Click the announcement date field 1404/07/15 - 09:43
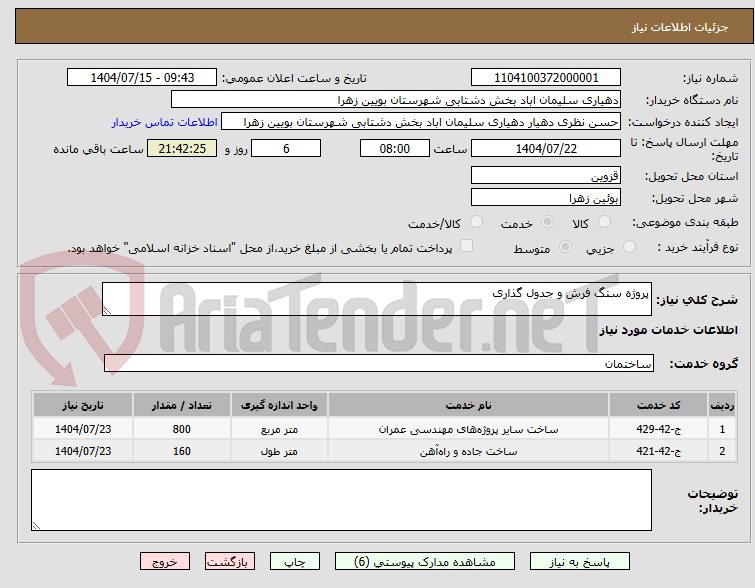755x588 pixels. [142, 78]
